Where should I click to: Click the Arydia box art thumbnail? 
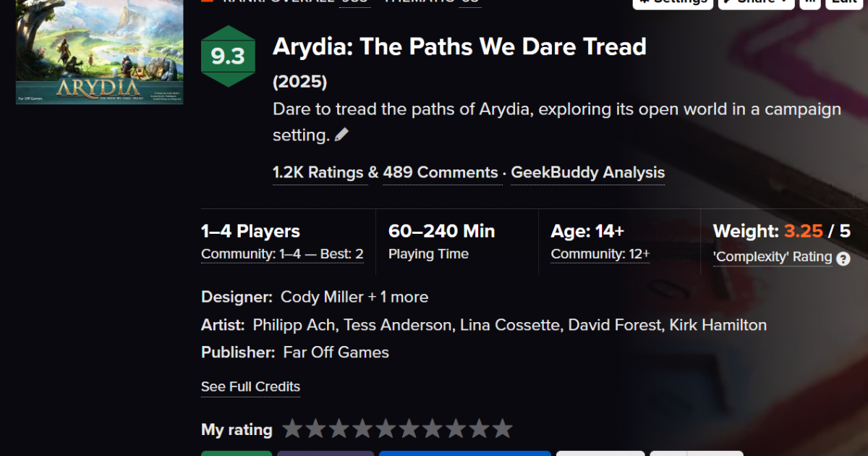tap(98, 53)
